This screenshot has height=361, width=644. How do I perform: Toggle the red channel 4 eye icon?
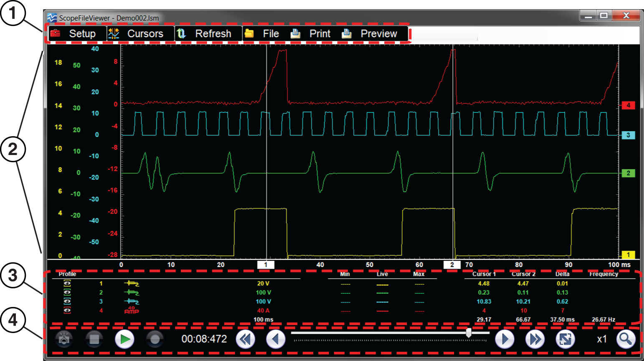coord(67,310)
